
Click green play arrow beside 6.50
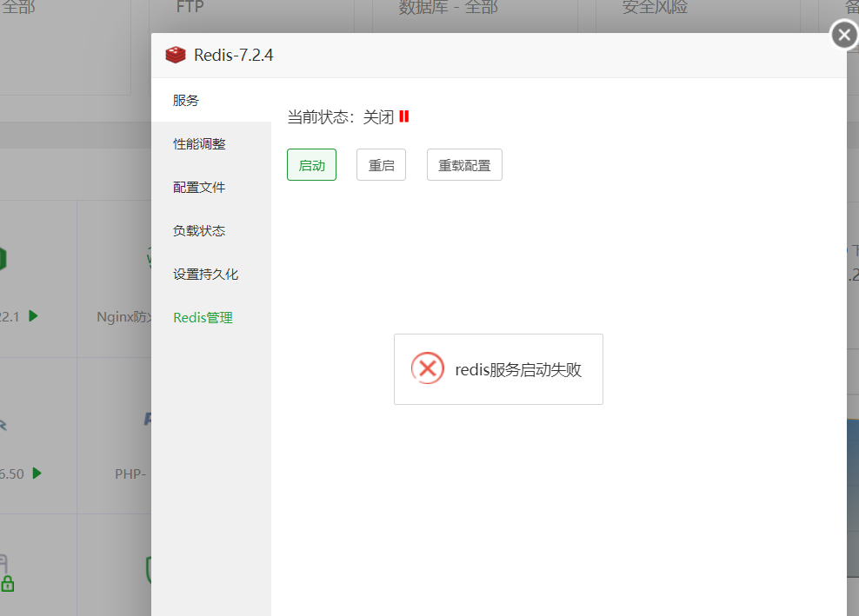pyautogui.click(x=37, y=474)
